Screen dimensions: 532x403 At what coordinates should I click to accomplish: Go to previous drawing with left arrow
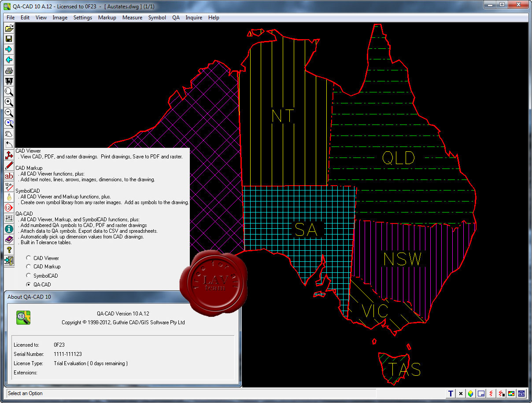tap(9, 60)
